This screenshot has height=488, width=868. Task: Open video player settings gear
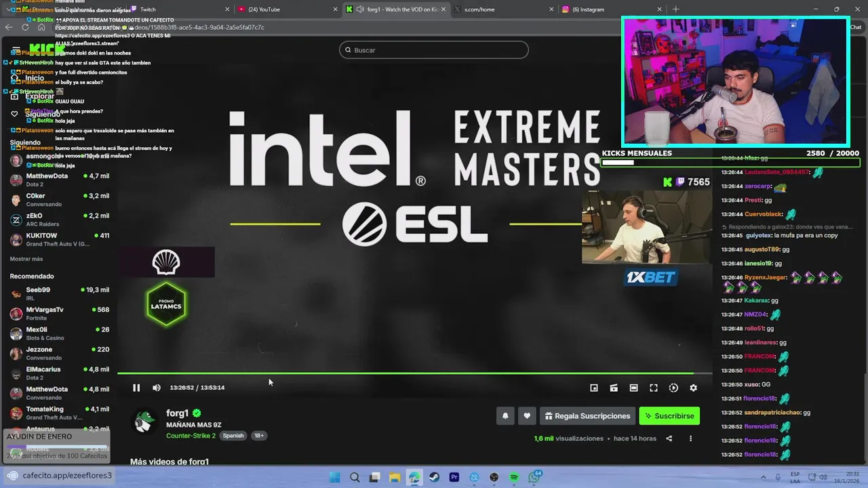pyautogui.click(x=693, y=388)
